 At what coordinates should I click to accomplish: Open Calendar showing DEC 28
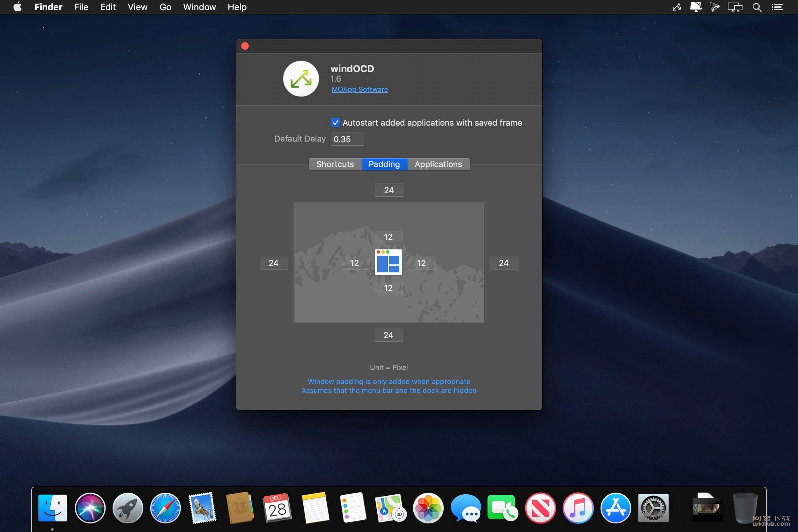pyautogui.click(x=277, y=508)
